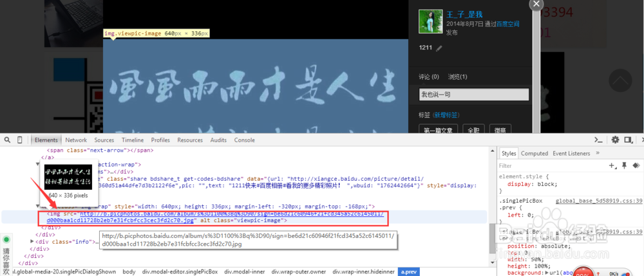Viewport: 644px width, 276px height.
Task: Click the animation controls icon in Styles
Action: pos(636,166)
